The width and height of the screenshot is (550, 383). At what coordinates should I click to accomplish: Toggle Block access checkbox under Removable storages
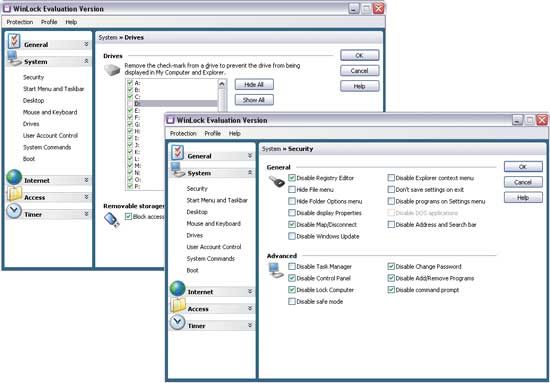click(128, 216)
